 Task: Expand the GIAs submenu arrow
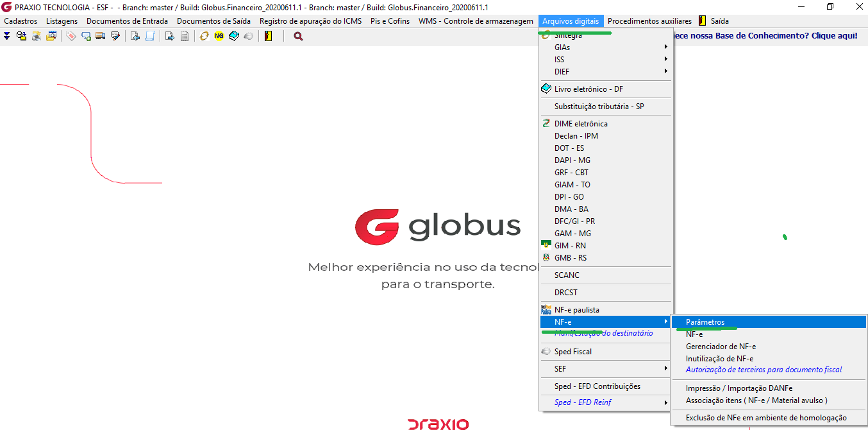click(666, 47)
